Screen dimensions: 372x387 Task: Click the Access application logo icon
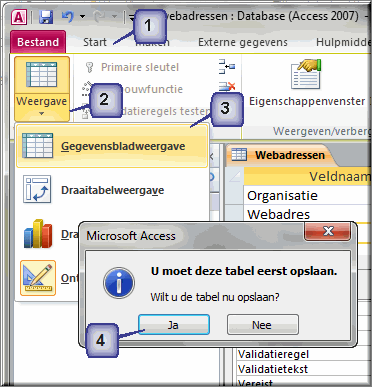coord(19,17)
